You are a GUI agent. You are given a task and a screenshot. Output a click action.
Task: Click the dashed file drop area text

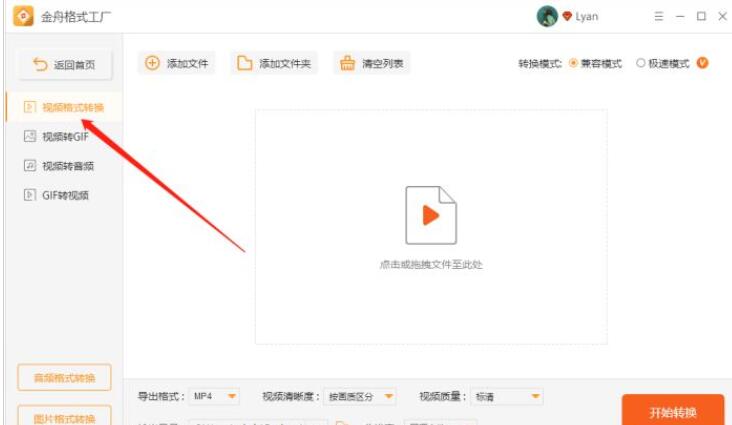pos(431,264)
